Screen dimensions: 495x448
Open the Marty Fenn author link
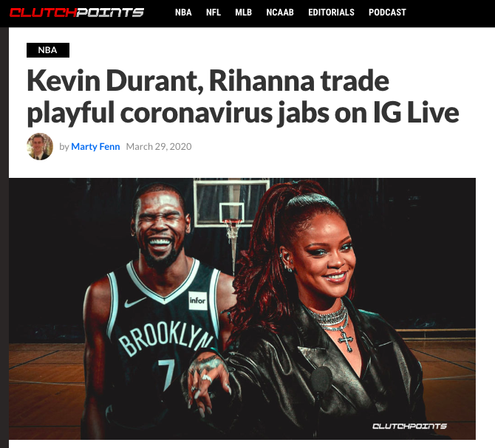click(x=95, y=147)
